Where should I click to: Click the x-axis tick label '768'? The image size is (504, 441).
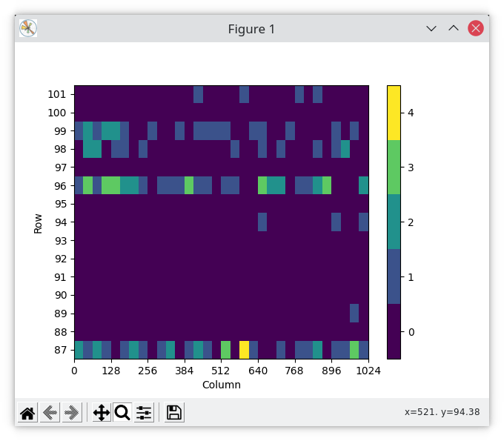(x=294, y=371)
